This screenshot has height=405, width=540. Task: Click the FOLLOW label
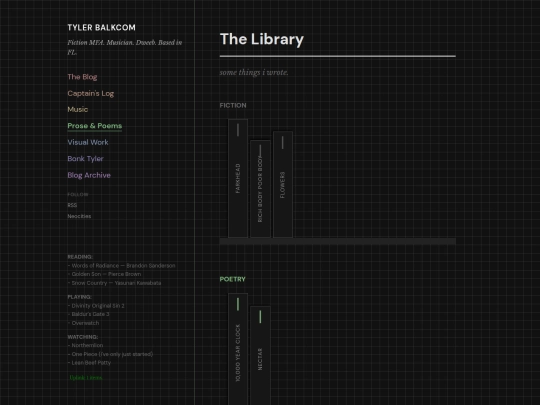(x=78, y=195)
